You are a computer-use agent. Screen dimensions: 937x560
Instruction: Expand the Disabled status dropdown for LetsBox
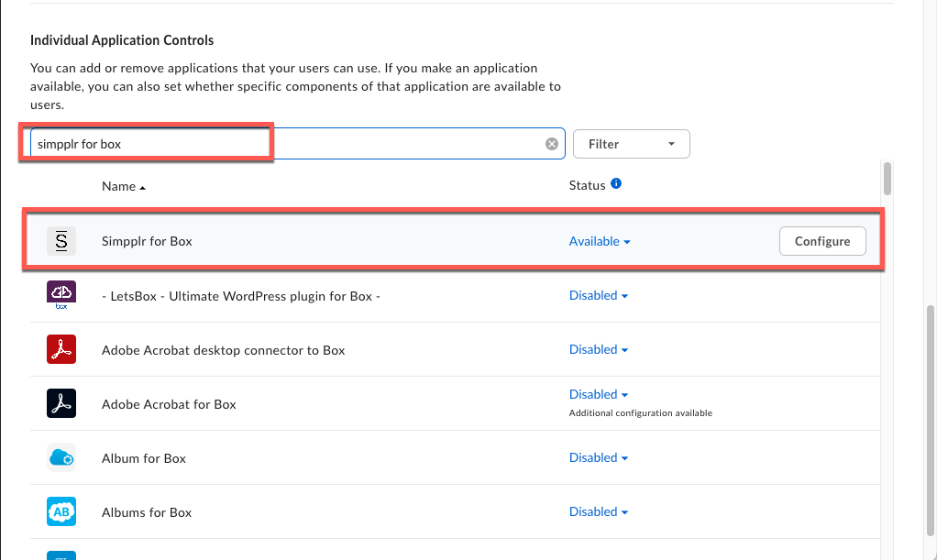point(599,296)
